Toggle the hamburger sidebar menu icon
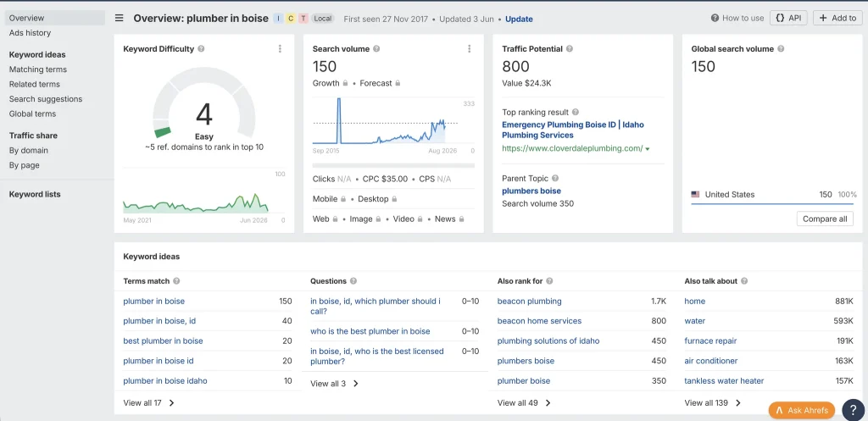The image size is (868, 421). click(119, 19)
